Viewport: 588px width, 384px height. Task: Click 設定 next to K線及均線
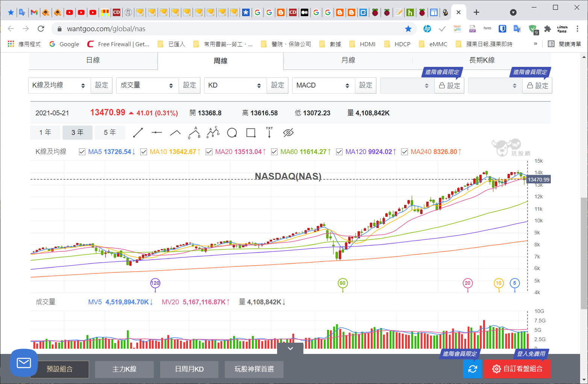(x=102, y=85)
